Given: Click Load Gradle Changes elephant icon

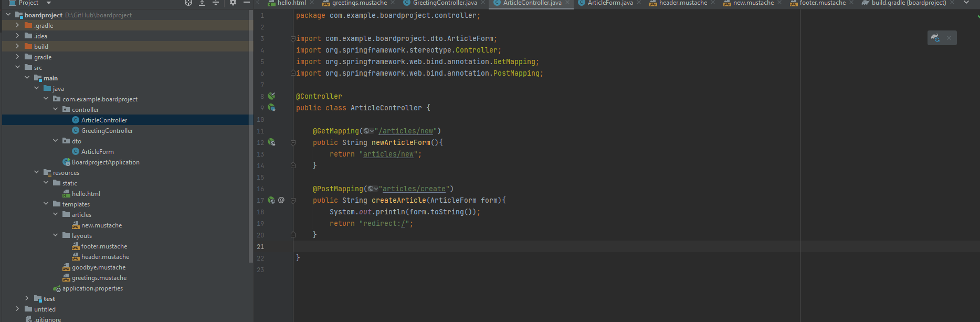Looking at the screenshot, I should pyautogui.click(x=935, y=38).
